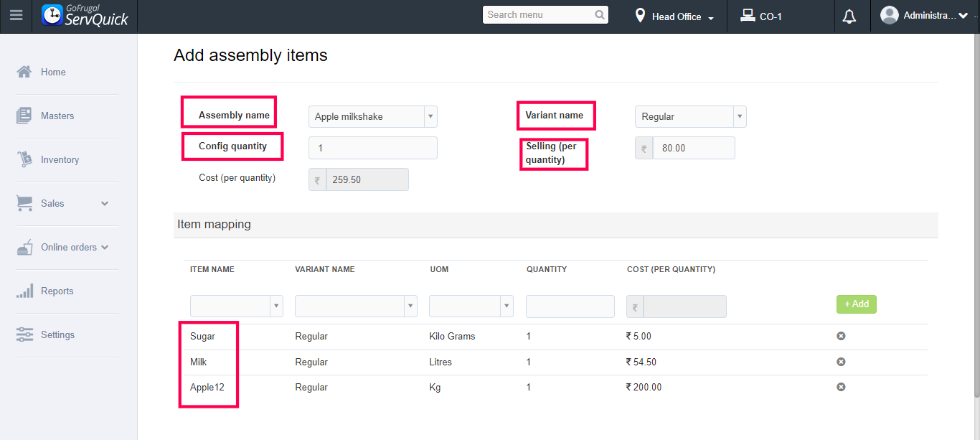The width and height of the screenshot is (980, 440).
Task: Go to Masters in sidebar
Action: pyautogui.click(x=57, y=116)
